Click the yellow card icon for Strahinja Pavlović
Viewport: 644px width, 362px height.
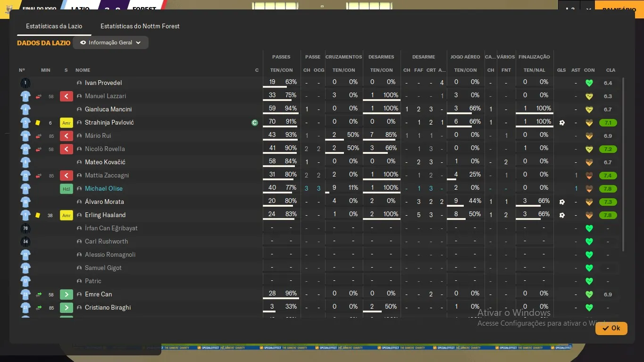tap(38, 123)
